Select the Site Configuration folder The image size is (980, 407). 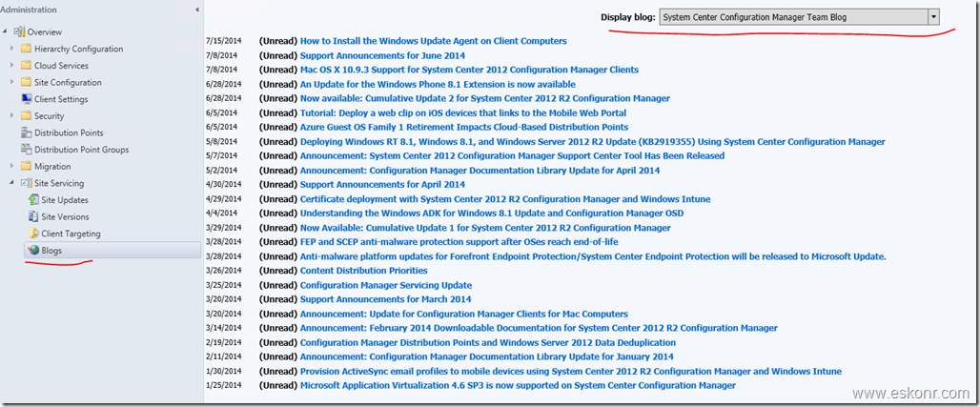(68, 83)
